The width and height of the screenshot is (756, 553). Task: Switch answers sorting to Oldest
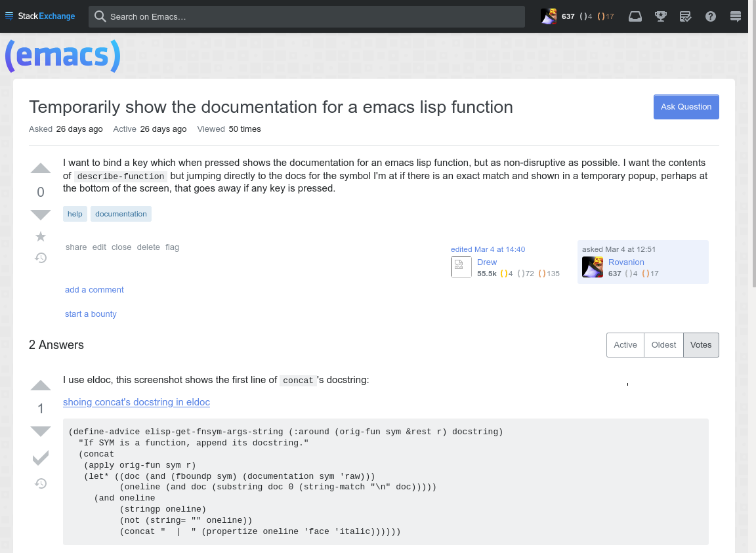[x=663, y=344]
